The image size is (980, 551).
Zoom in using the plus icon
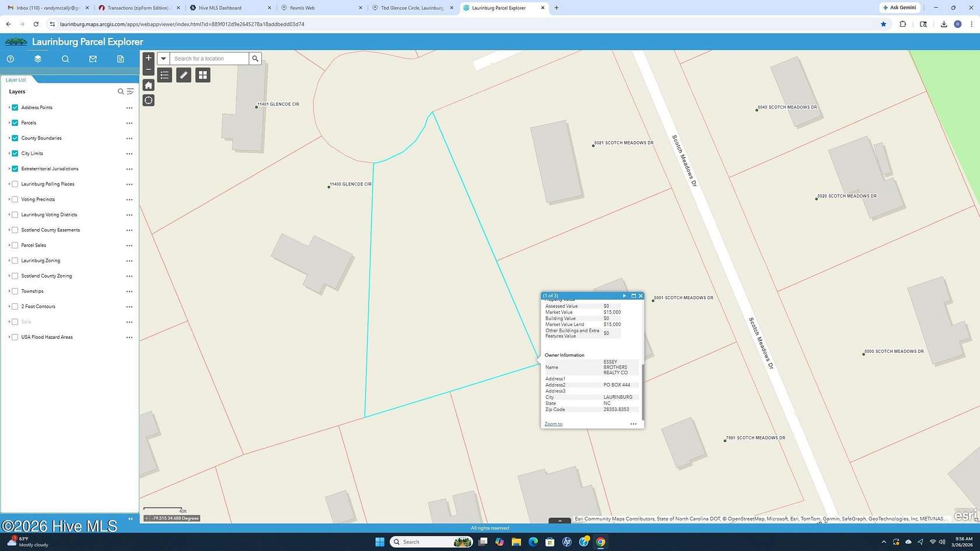click(149, 57)
